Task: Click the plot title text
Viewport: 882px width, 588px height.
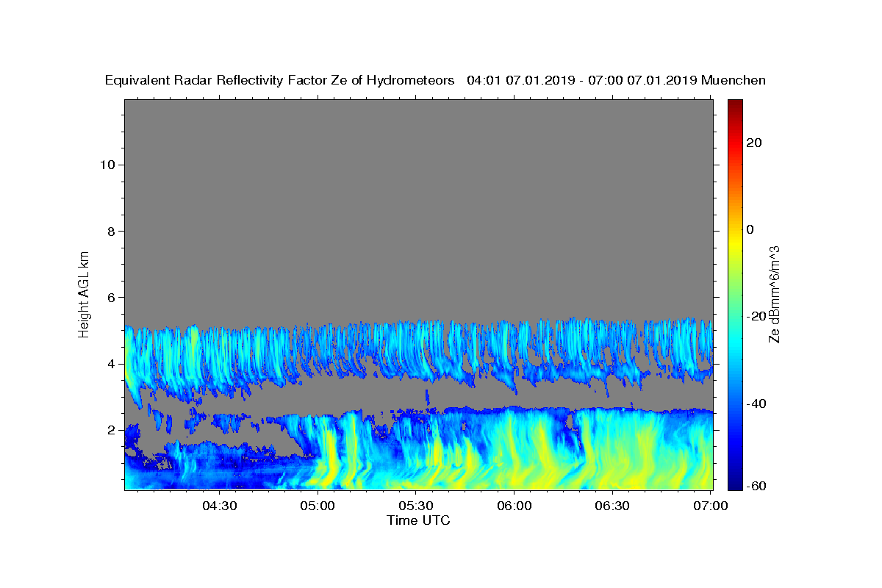Action: pos(435,80)
